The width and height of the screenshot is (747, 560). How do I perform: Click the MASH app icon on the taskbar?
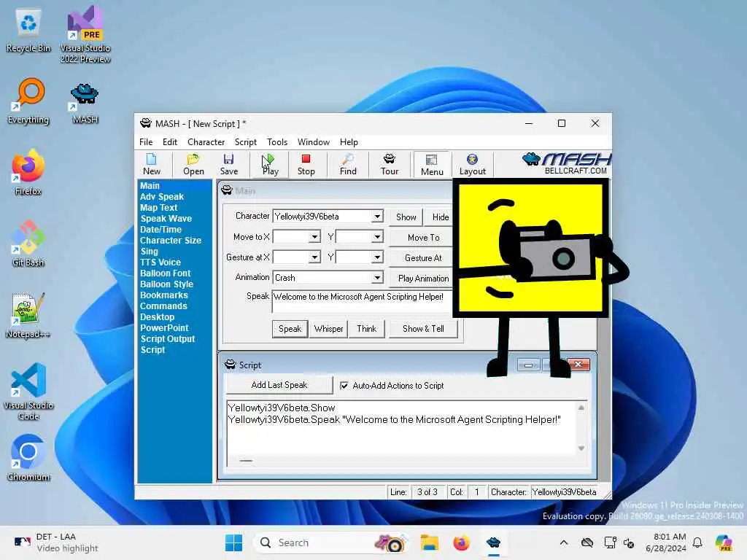pyautogui.click(x=494, y=542)
